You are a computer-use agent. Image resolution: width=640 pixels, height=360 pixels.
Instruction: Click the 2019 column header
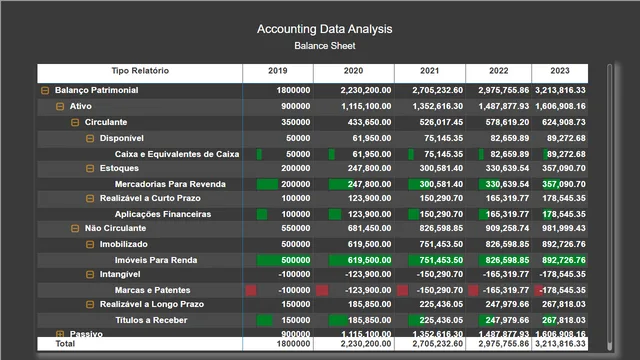click(278, 73)
